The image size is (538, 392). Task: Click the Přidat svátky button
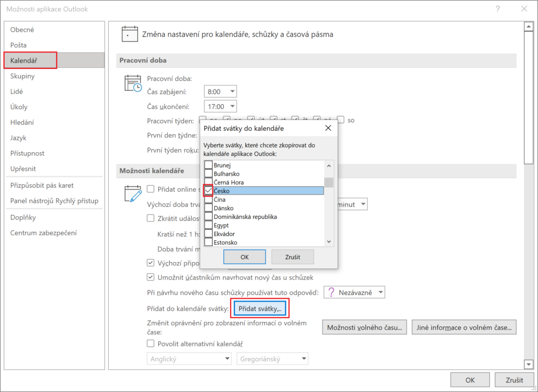[260, 308]
